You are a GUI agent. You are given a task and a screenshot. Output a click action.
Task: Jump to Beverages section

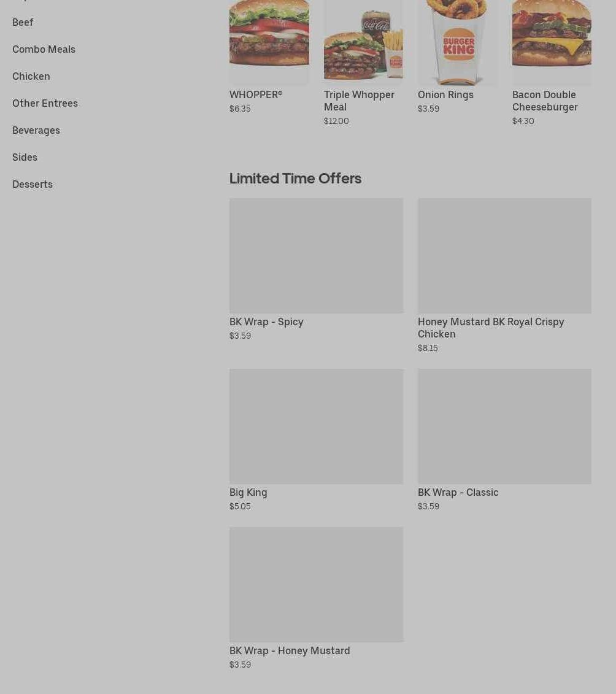pyautogui.click(x=36, y=131)
